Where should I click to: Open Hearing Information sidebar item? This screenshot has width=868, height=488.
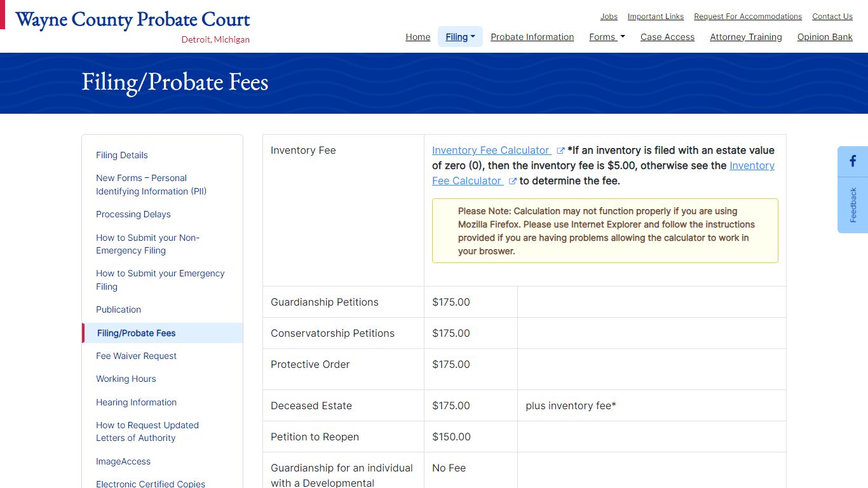tap(137, 402)
